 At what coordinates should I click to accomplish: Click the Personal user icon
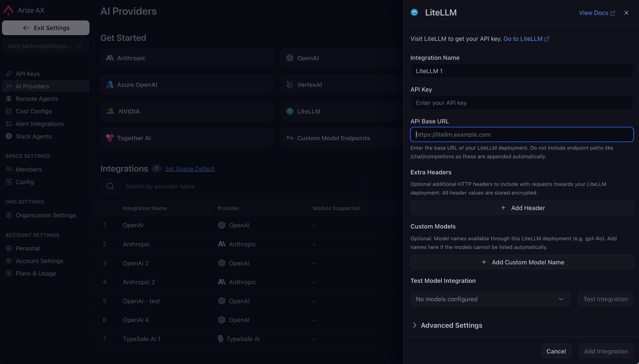click(x=9, y=248)
